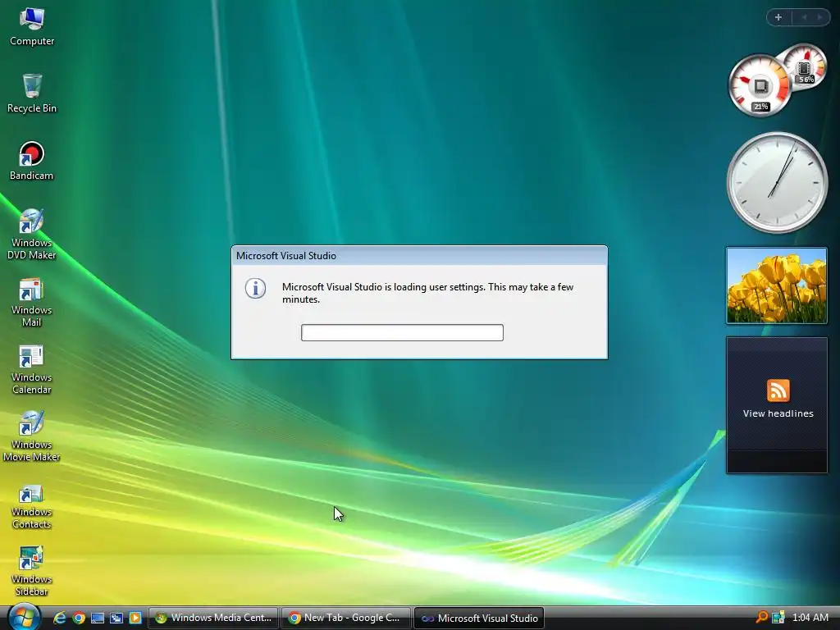Screen dimensions: 840x630
Task: Click Switch Between Windows quick launch icon
Action: pyautogui.click(x=116, y=618)
